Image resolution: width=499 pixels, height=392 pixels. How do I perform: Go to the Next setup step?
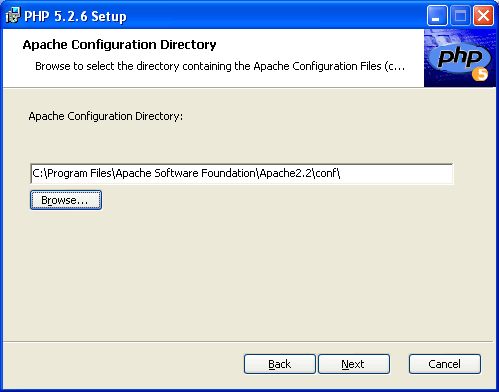pos(354,364)
